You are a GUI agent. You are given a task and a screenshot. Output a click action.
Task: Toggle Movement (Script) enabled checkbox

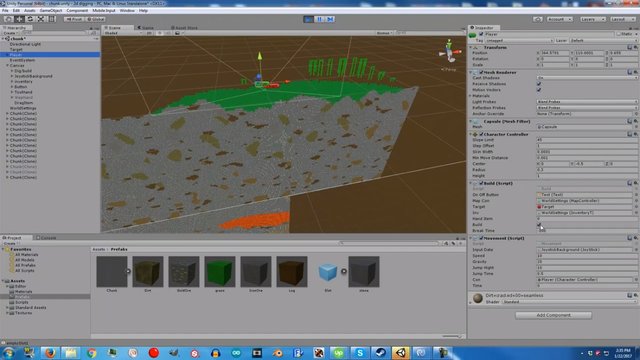coord(481,238)
